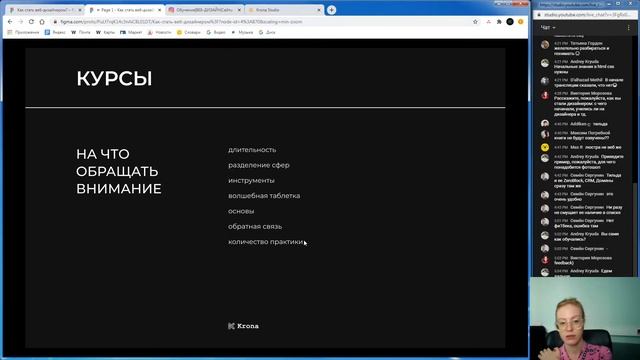Click Max R yellow avatar in chat
640x360 pixels.
point(545,147)
